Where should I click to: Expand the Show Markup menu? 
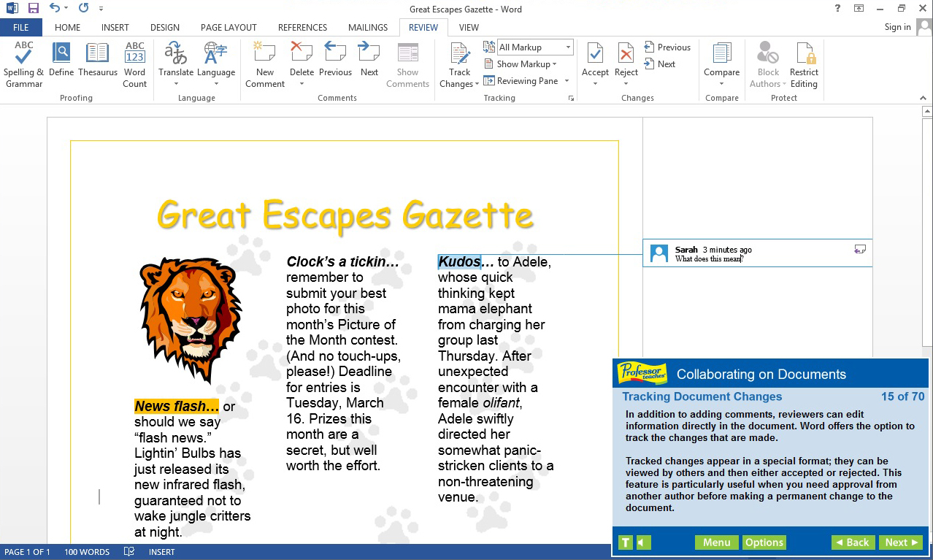point(521,64)
